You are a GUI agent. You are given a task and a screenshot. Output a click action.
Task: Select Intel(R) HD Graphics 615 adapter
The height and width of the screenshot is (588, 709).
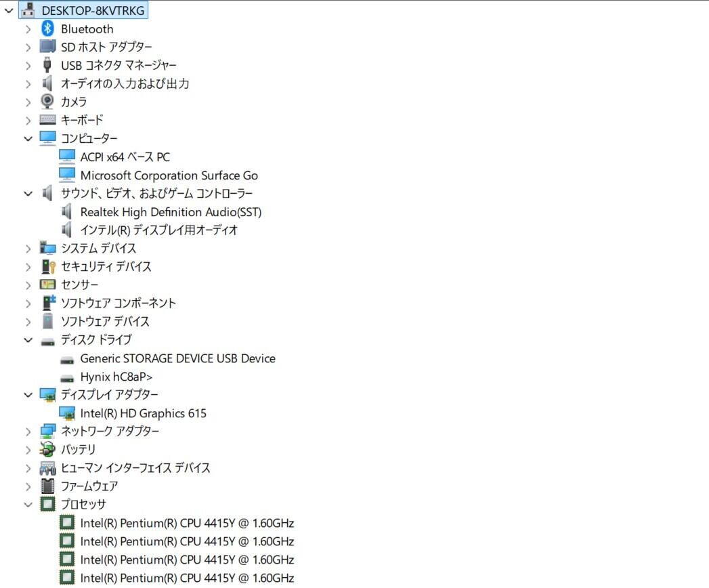[x=144, y=413]
